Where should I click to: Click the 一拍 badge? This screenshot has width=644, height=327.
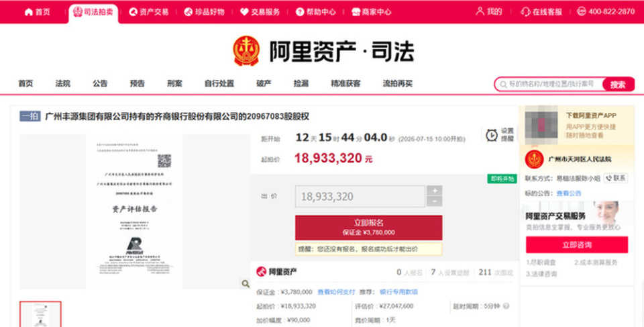pyautogui.click(x=30, y=116)
